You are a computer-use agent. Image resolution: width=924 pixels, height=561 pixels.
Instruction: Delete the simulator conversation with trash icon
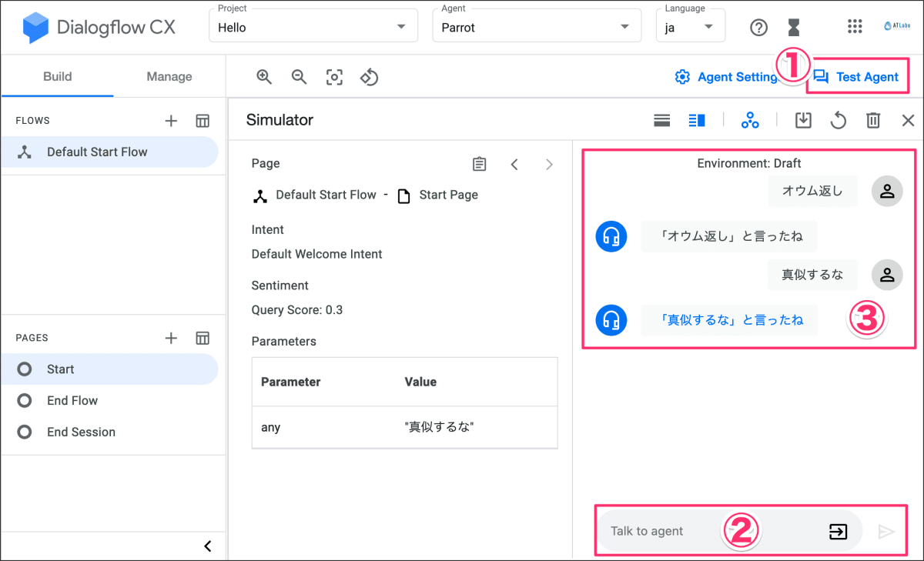coord(873,120)
